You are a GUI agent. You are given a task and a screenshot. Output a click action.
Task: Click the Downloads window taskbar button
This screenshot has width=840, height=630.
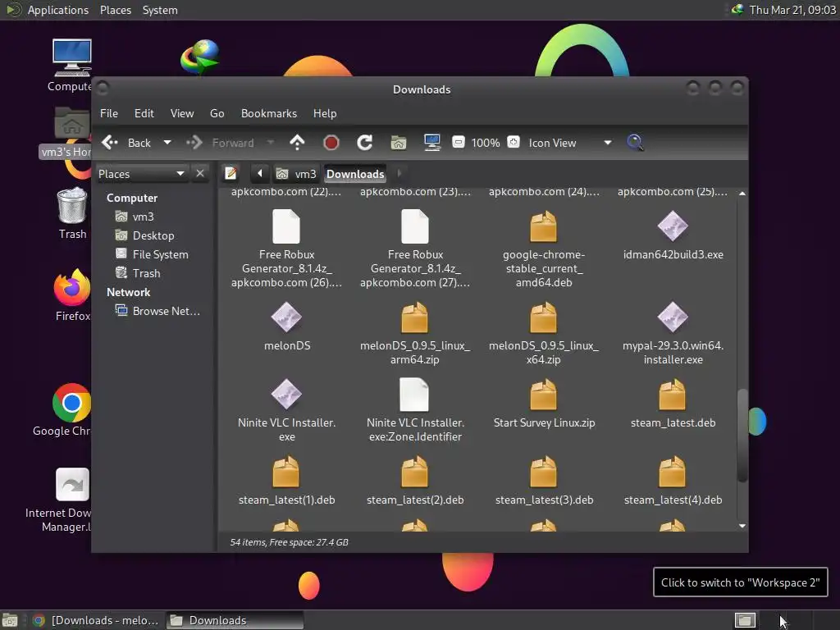pyautogui.click(x=235, y=620)
